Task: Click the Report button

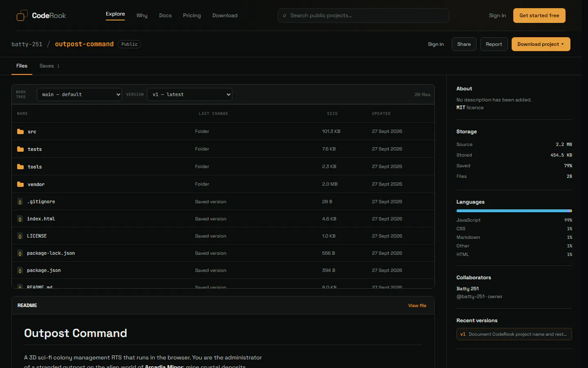Action: (x=494, y=44)
